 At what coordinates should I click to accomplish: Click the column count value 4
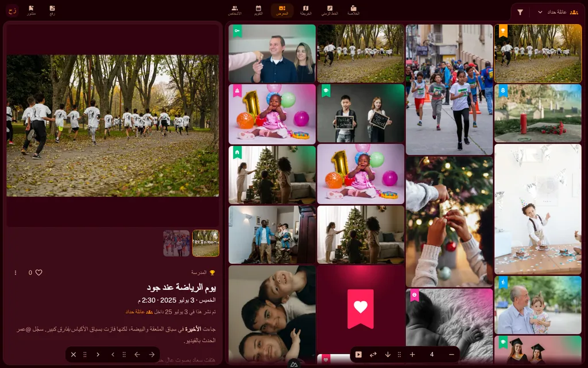[x=432, y=354]
